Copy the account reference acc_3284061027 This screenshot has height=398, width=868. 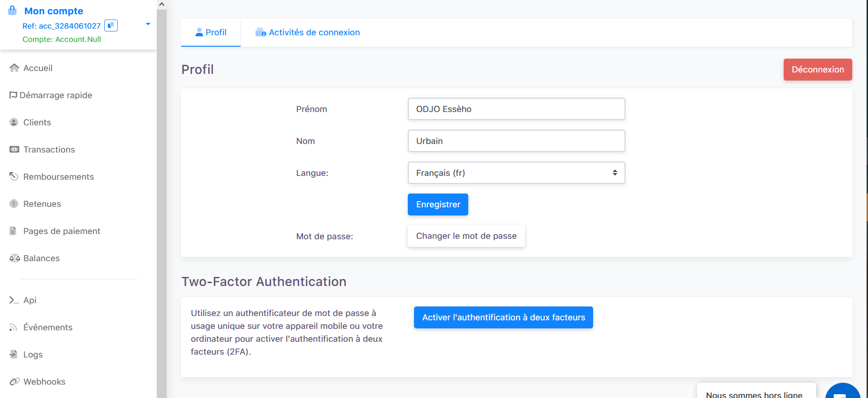point(111,25)
